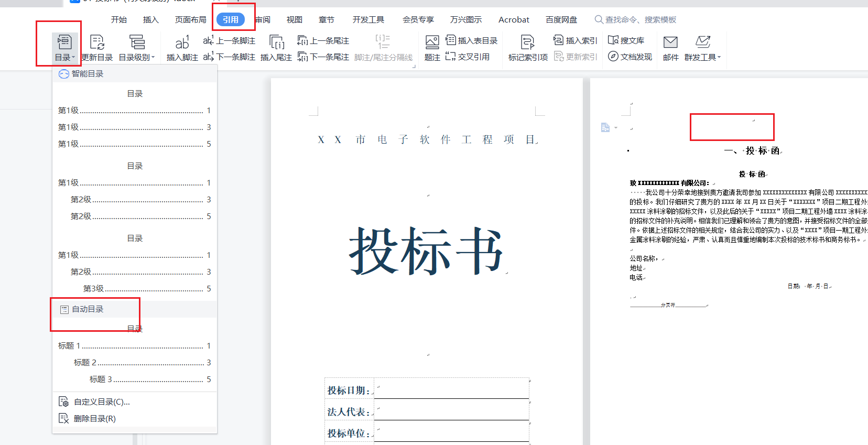The height and width of the screenshot is (445, 868).
Task: Switch to the 视图 tab
Action: pyautogui.click(x=295, y=19)
